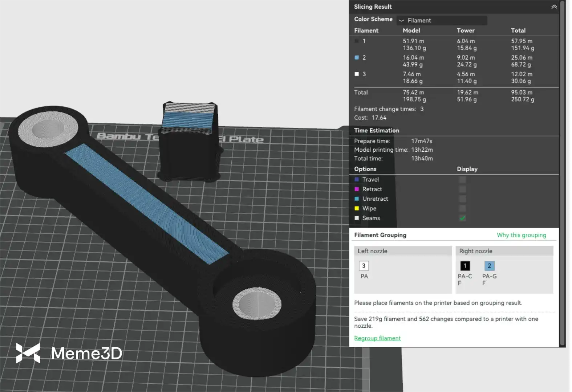Enable Travel display checkbox
The width and height of the screenshot is (572, 392).
coord(462,180)
